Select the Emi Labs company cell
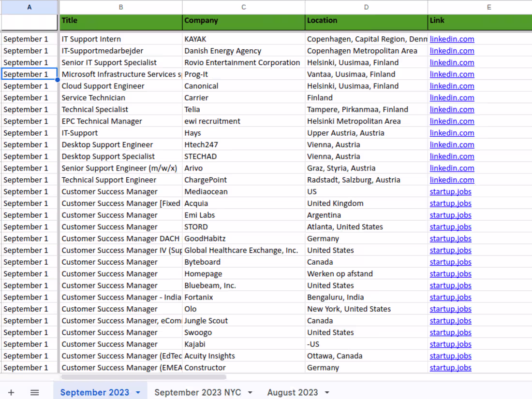This screenshot has height=399, width=532. pos(244,215)
